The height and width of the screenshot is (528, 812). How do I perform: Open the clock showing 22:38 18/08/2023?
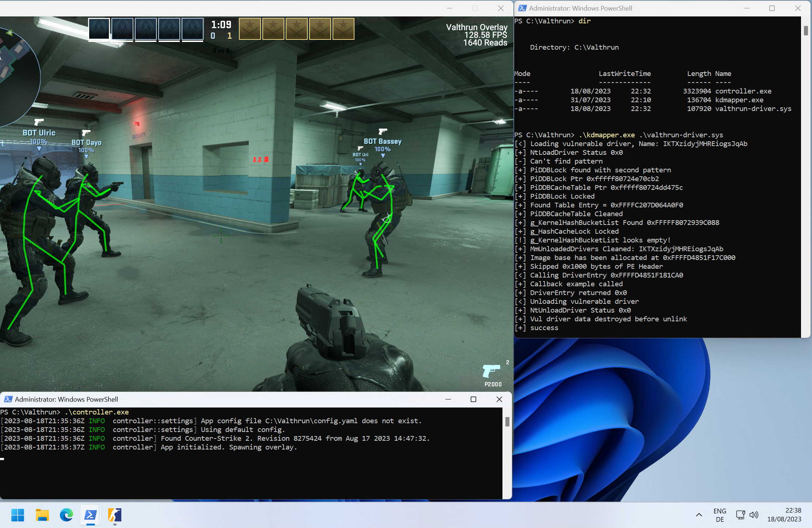[x=784, y=515]
